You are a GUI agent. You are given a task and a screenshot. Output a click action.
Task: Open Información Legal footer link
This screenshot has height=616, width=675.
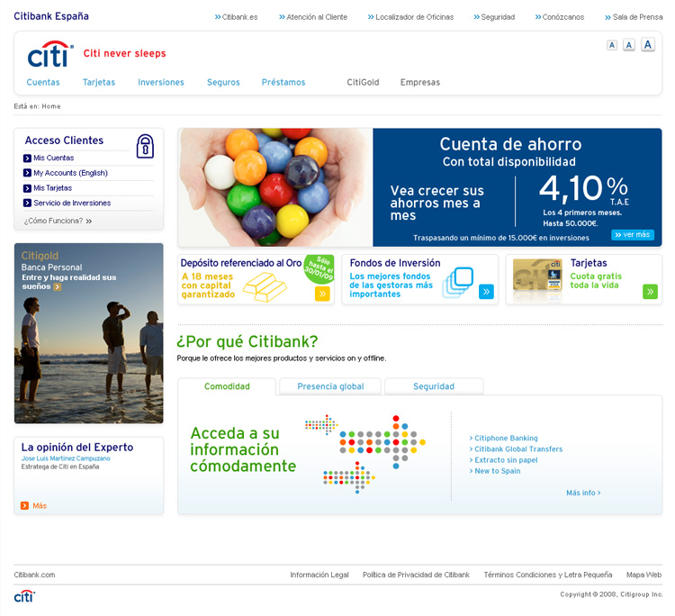click(319, 575)
